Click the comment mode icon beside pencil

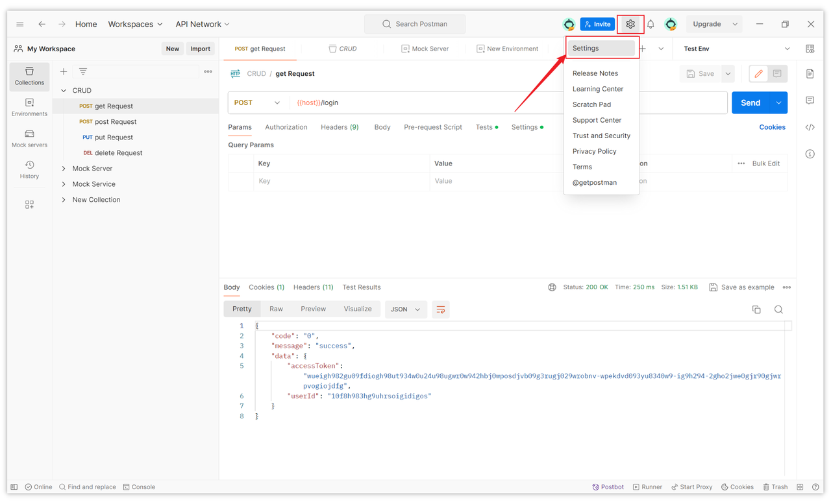point(777,74)
